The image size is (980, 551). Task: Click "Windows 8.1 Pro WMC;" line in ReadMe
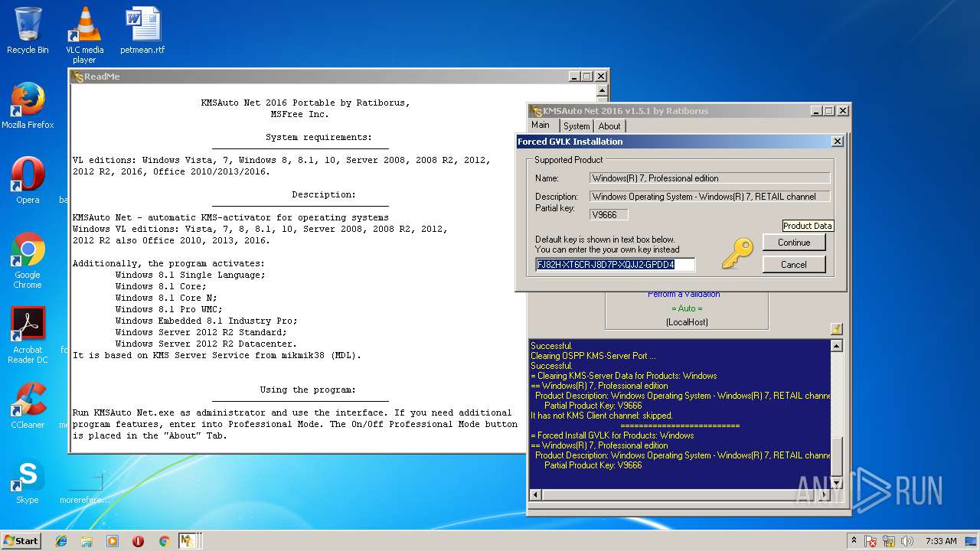coord(168,309)
